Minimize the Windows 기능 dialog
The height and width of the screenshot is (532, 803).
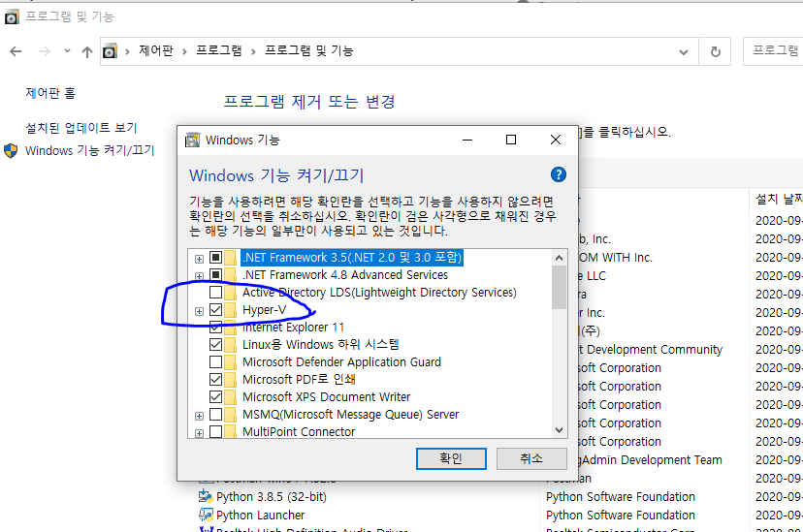[467, 140]
